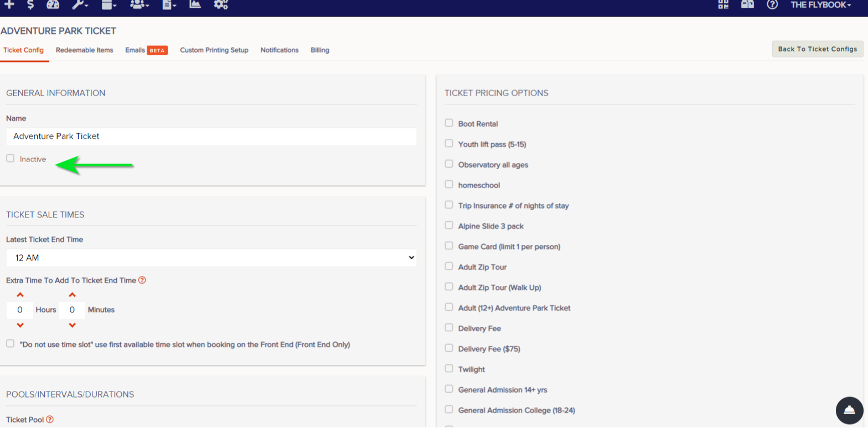Check the homeschool pricing option
Image resolution: width=868 pixels, height=428 pixels.
coord(449,184)
